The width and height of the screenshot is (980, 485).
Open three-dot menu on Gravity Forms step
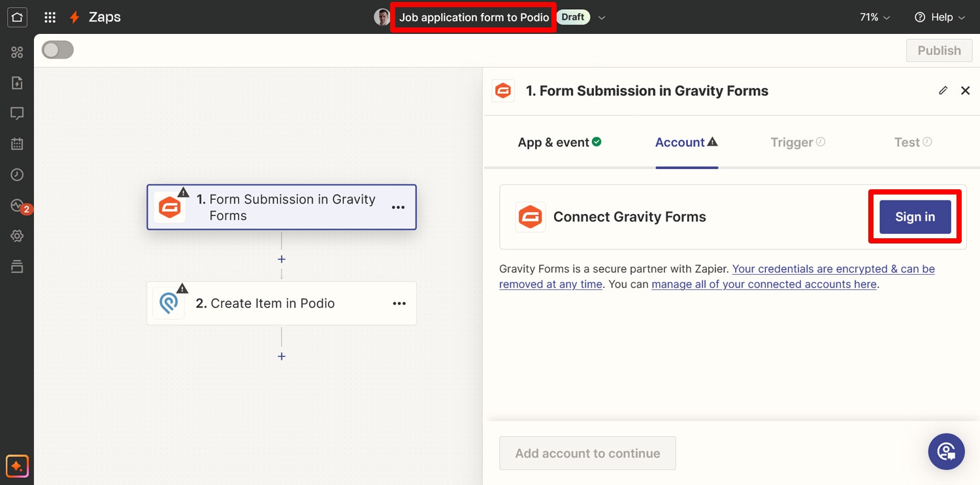coord(398,208)
